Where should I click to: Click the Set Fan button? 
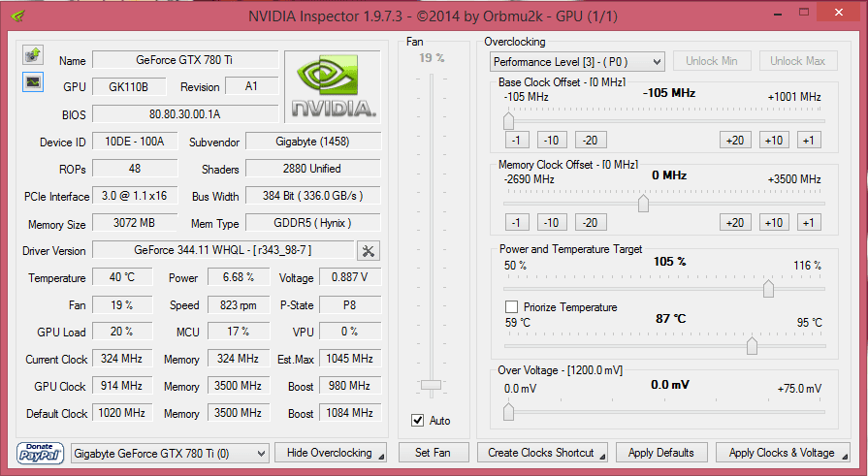pyautogui.click(x=434, y=453)
